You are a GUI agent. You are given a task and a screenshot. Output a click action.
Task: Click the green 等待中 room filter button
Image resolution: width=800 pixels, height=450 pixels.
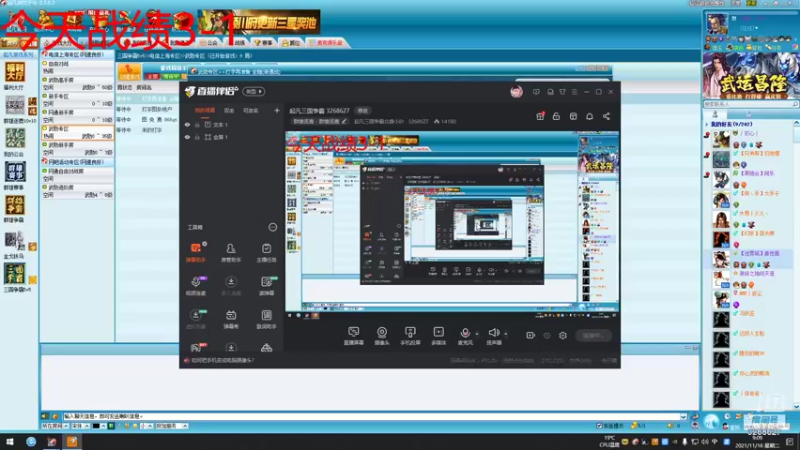[x=171, y=76]
